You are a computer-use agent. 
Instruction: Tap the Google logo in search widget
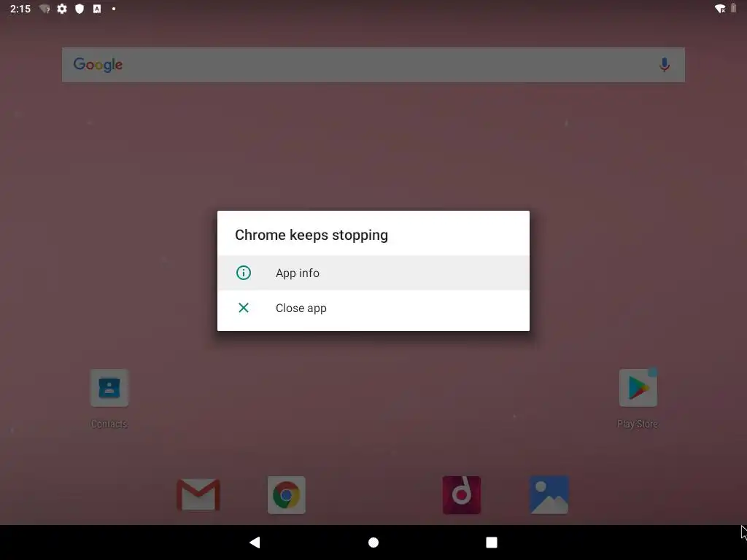[x=98, y=65]
